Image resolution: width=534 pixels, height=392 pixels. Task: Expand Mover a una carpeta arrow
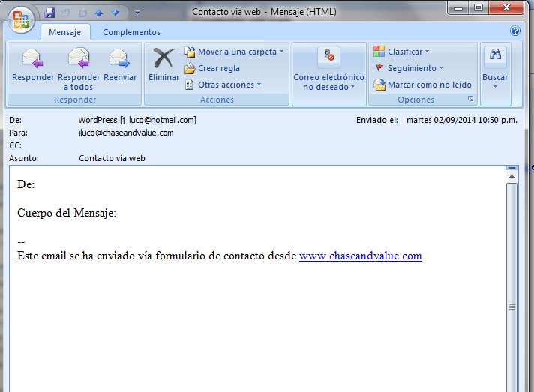pos(282,52)
